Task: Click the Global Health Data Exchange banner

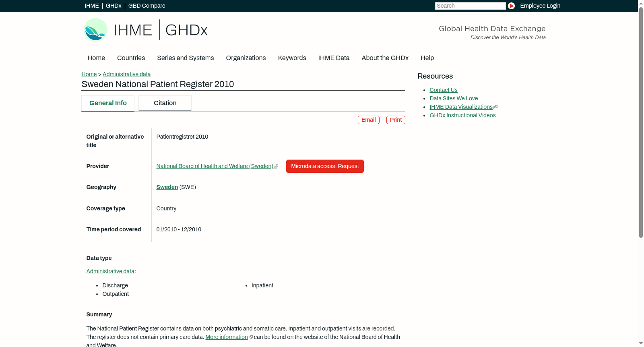Action: 492,32
